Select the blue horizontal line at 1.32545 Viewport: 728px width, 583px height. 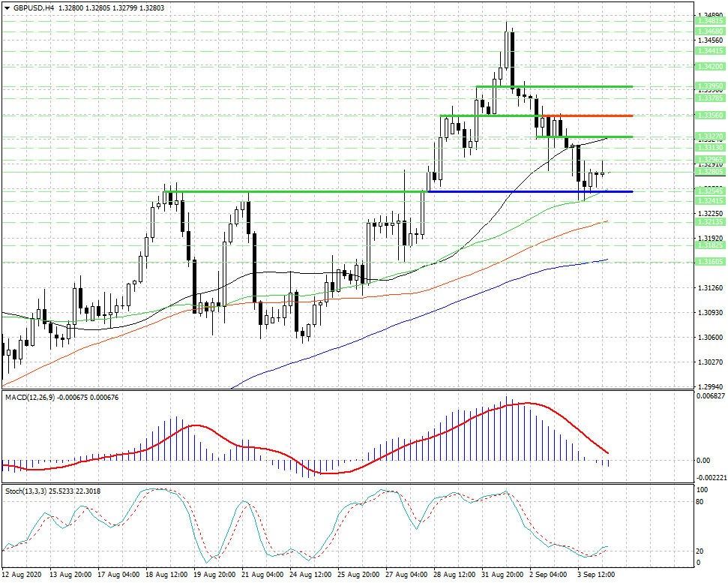[x=530, y=191]
